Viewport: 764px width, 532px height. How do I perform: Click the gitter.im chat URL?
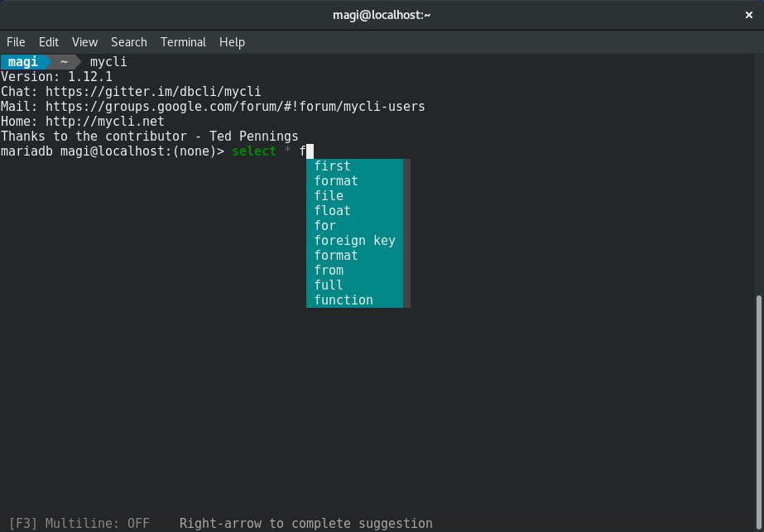(153, 92)
